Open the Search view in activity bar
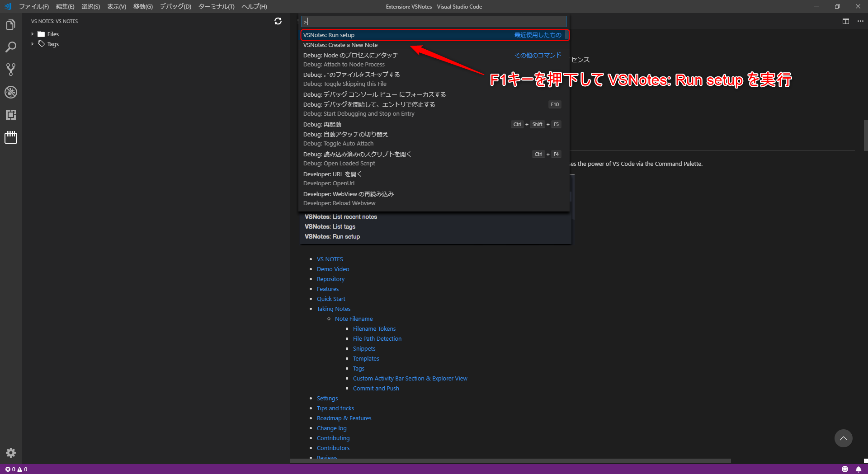The height and width of the screenshot is (474, 868). (11, 47)
